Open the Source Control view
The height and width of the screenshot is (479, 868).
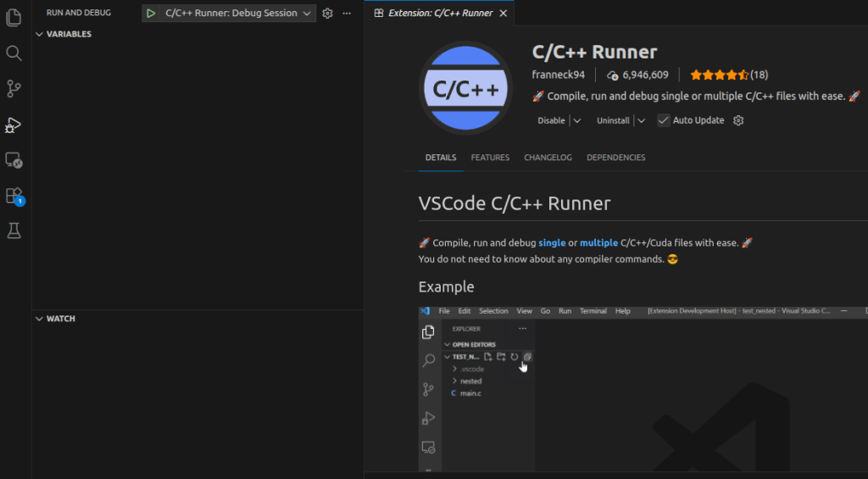tap(14, 88)
